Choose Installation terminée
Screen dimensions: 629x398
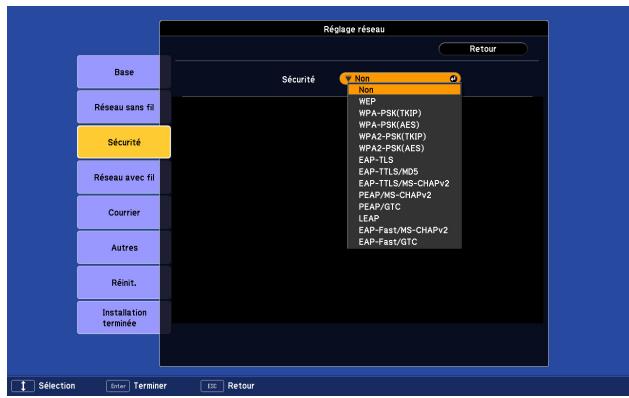(124, 318)
